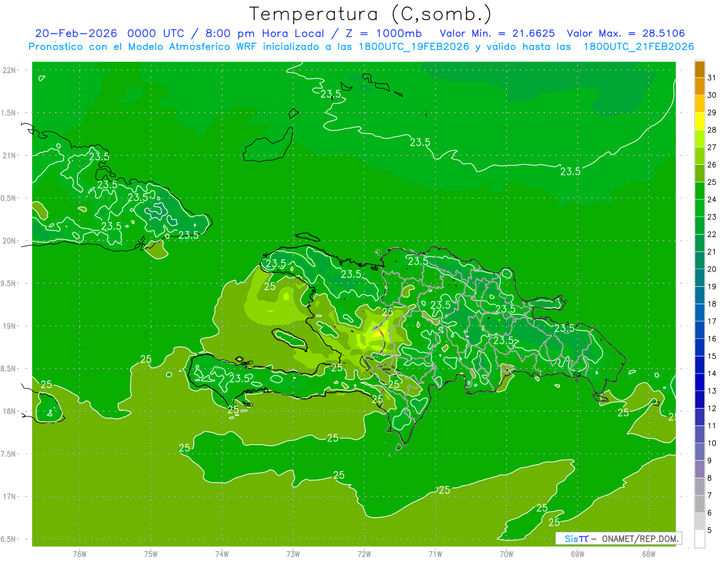Click the '73W' longitude axis label
This screenshot has width=728, height=562.
tap(293, 554)
